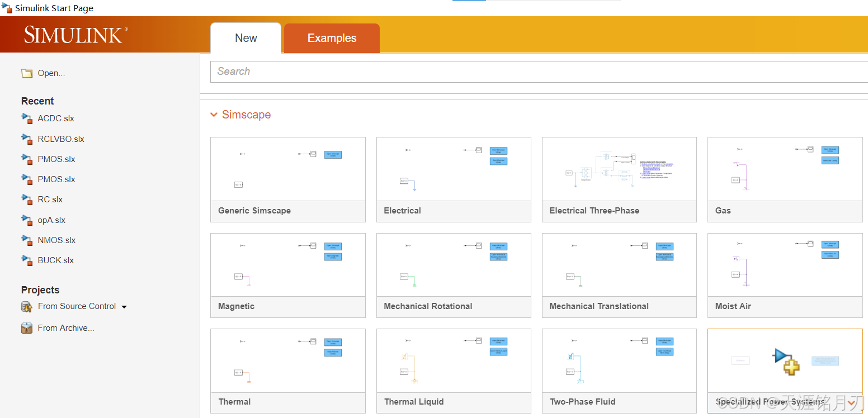
Task: Click the Simscape section heading
Action: [x=246, y=115]
